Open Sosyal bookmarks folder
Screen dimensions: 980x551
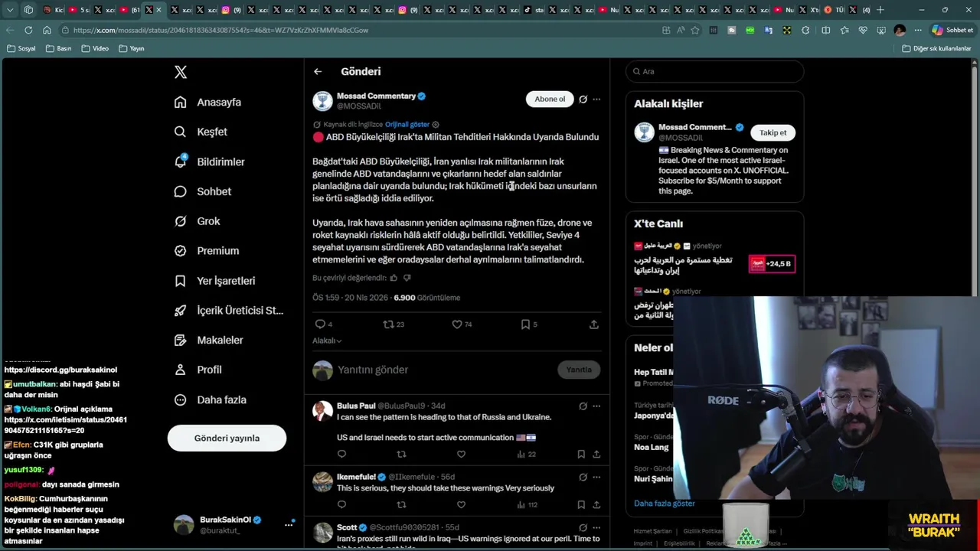point(21,48)
